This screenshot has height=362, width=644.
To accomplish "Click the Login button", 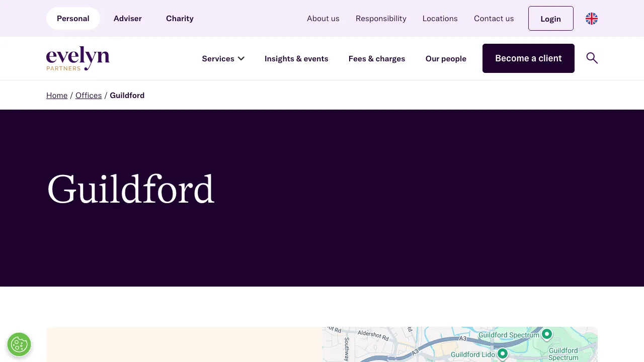I will click(550, 18).
